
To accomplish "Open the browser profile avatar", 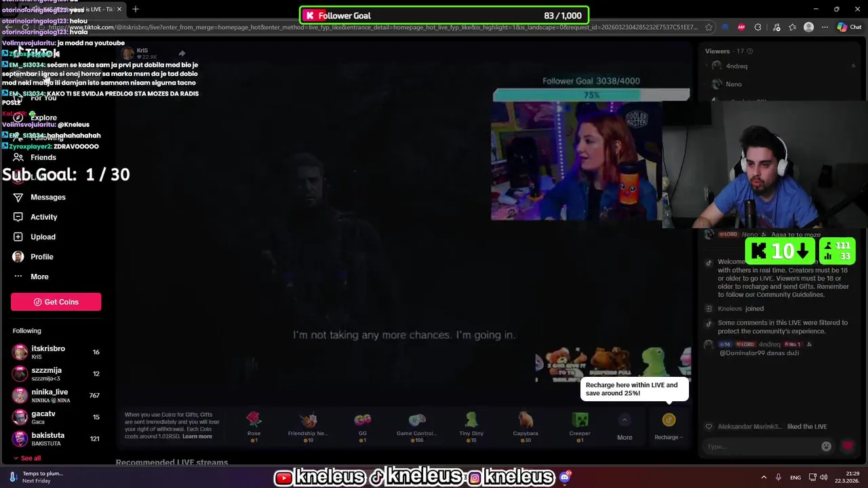I will click(x=808, y=27).
